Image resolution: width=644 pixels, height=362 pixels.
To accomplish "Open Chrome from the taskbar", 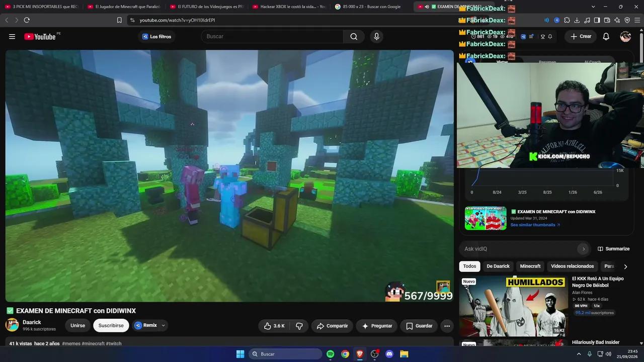I will coord(345,354).
